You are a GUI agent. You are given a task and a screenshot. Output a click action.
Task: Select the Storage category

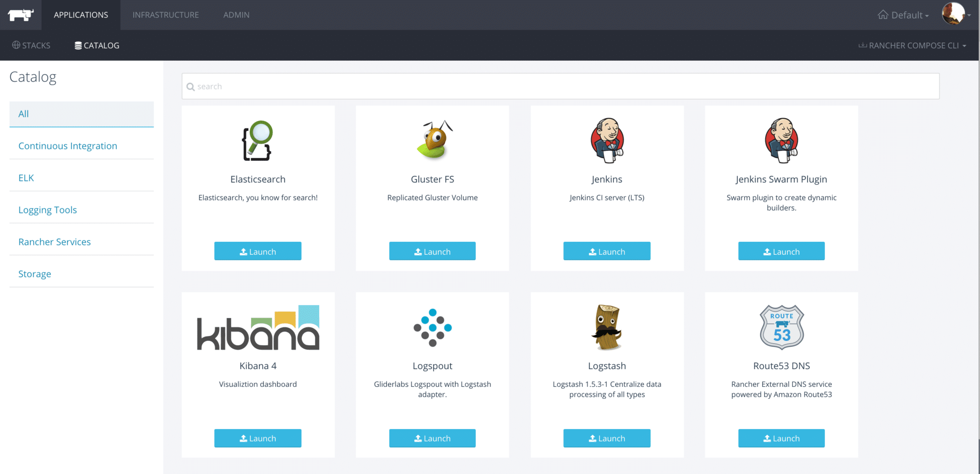click(34, 274)
